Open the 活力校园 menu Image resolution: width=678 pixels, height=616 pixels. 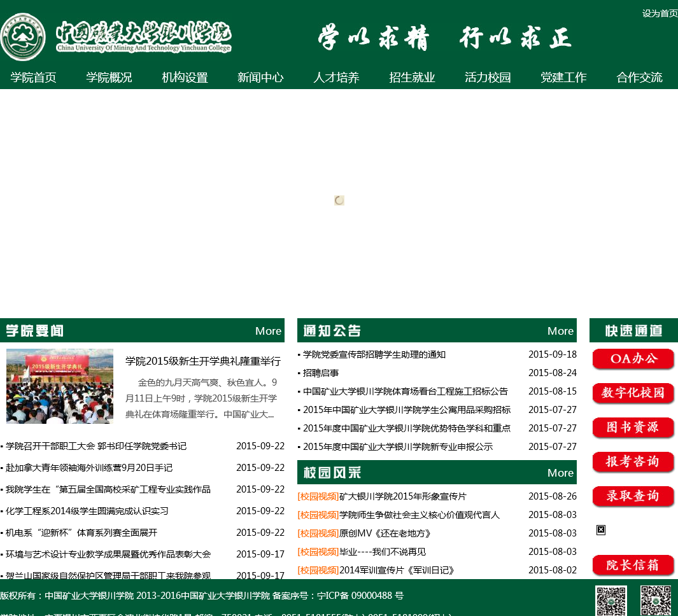tap(488, 78)
